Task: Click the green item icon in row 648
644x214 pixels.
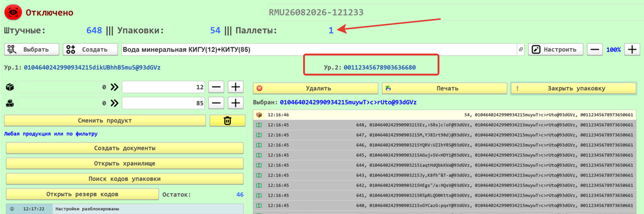Action: click(259, 125)
